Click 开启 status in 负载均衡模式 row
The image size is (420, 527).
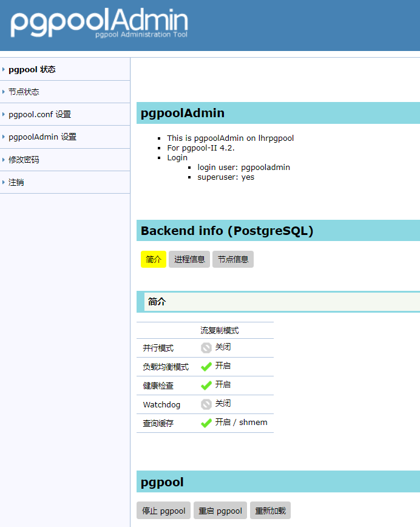(223, 365)
